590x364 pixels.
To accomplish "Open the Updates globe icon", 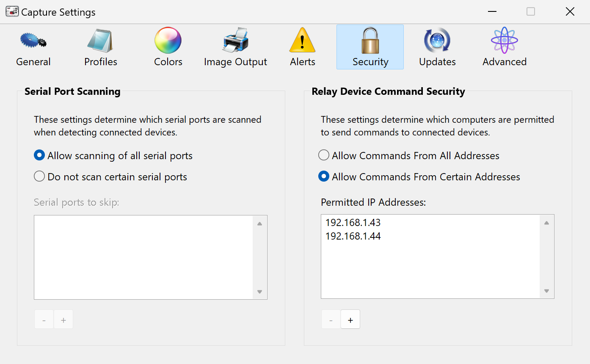I will coord(437,41).
